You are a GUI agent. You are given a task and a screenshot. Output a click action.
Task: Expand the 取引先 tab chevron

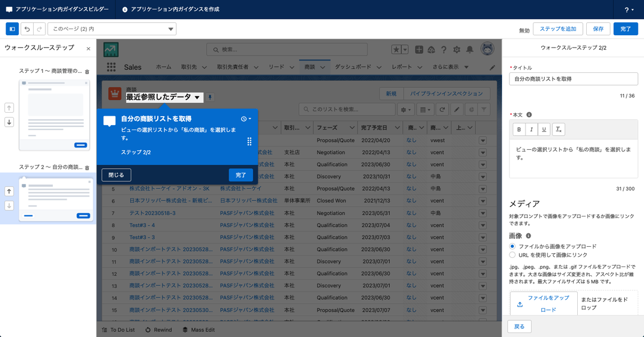(x=205, y=67)
